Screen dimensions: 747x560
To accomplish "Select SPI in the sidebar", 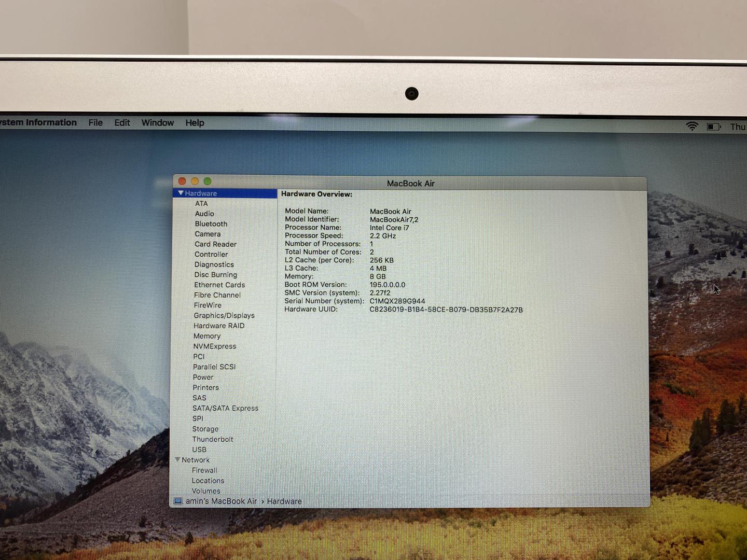I will (x=198, y=418).
